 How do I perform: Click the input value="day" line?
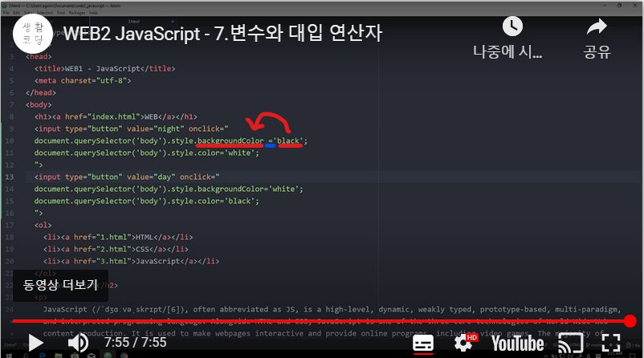(x=127, y=177)
